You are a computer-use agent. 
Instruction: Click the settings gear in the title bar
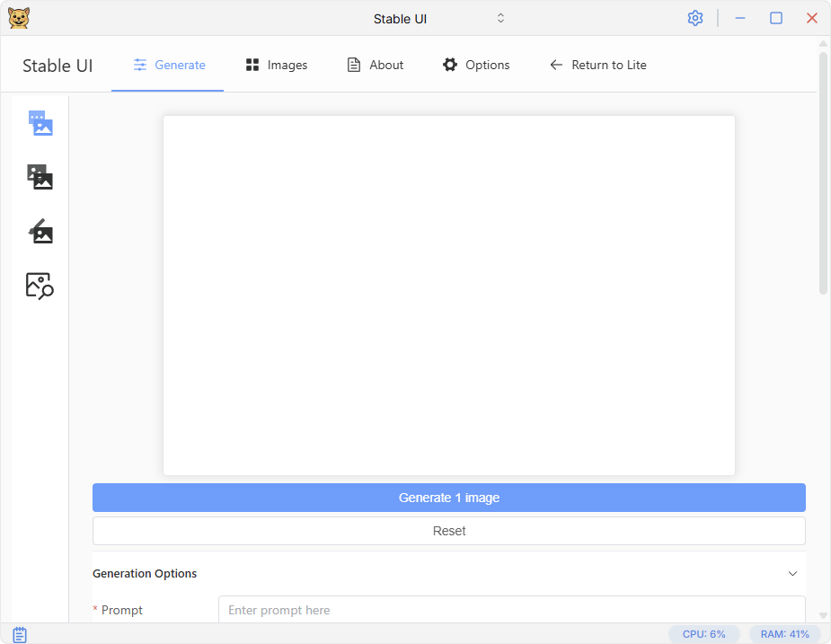click(694, 18)
